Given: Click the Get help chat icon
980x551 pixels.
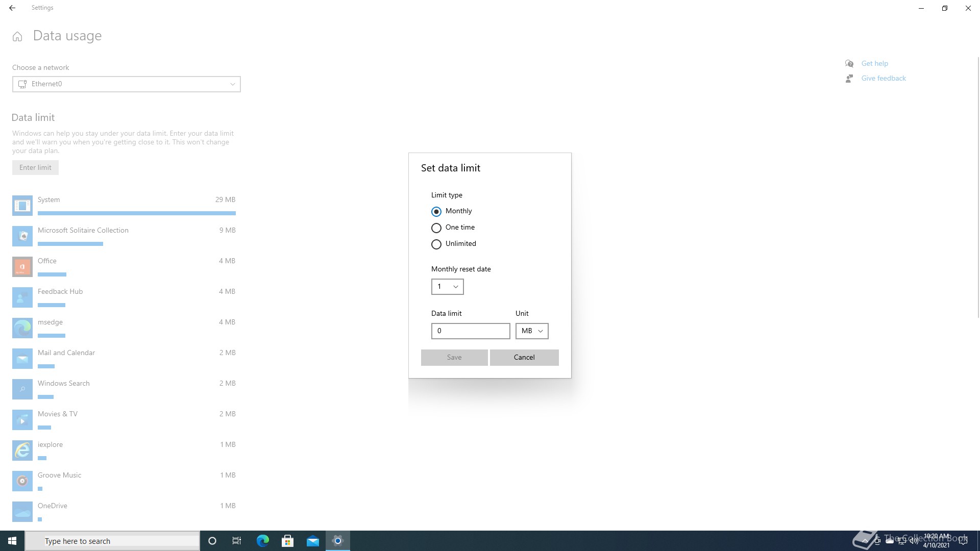Looking at the screenshot, I should 849,63.
